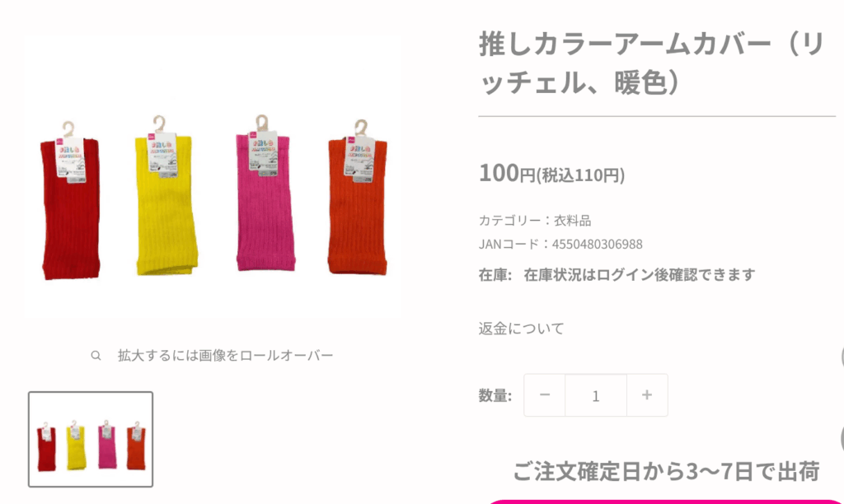Click the 100円(税込110円) price text
The width and height of the screenshot is (844, 504).
551,174
